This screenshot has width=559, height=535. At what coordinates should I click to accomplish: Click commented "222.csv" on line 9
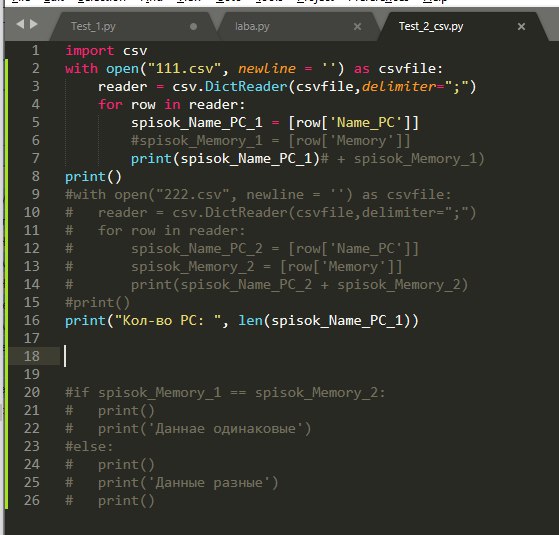click(193, 195)
